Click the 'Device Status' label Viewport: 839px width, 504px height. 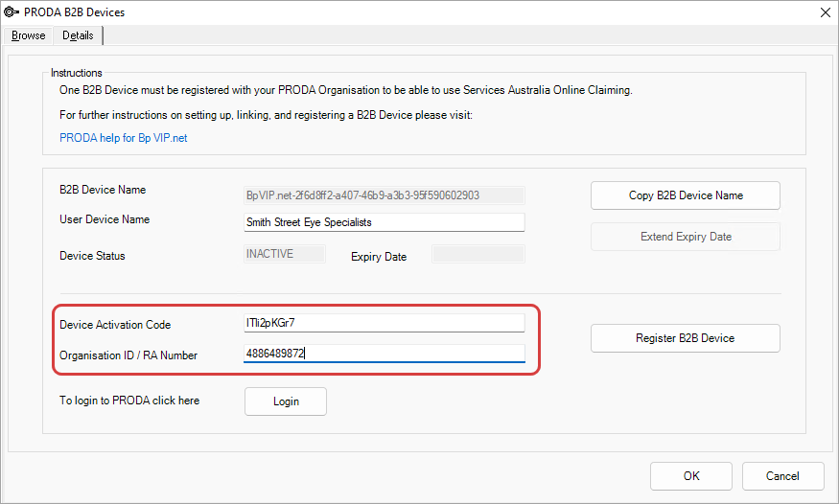coord(92,256)
